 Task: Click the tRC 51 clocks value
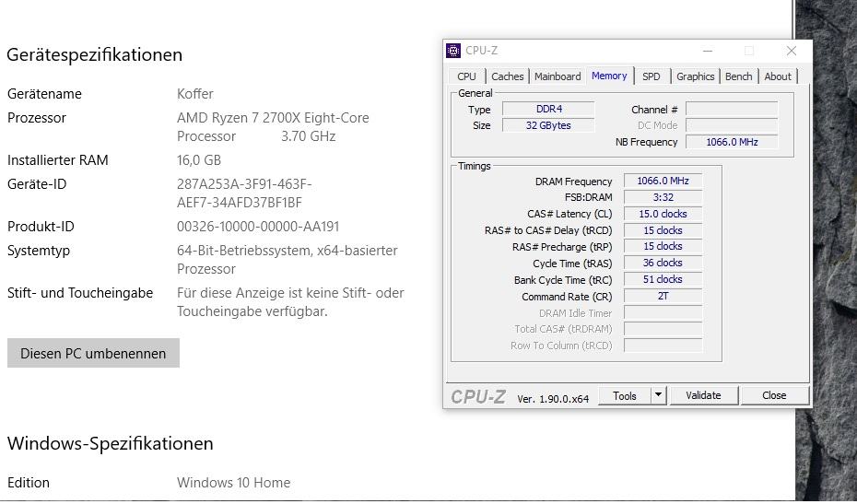coord(663,279)
